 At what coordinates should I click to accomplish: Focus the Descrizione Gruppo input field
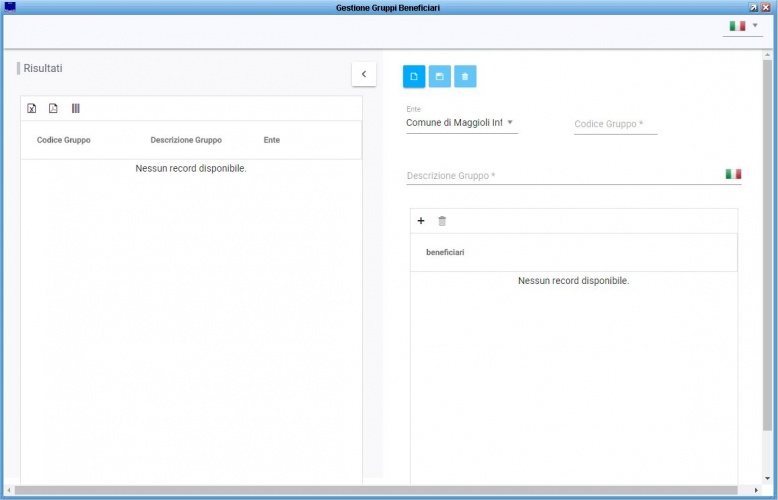(x=560, y=176)
